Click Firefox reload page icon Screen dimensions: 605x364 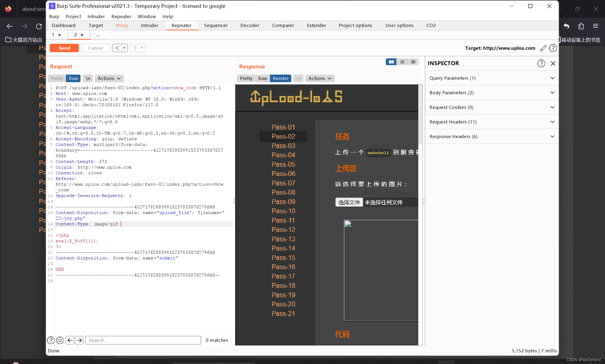(39, 26)
